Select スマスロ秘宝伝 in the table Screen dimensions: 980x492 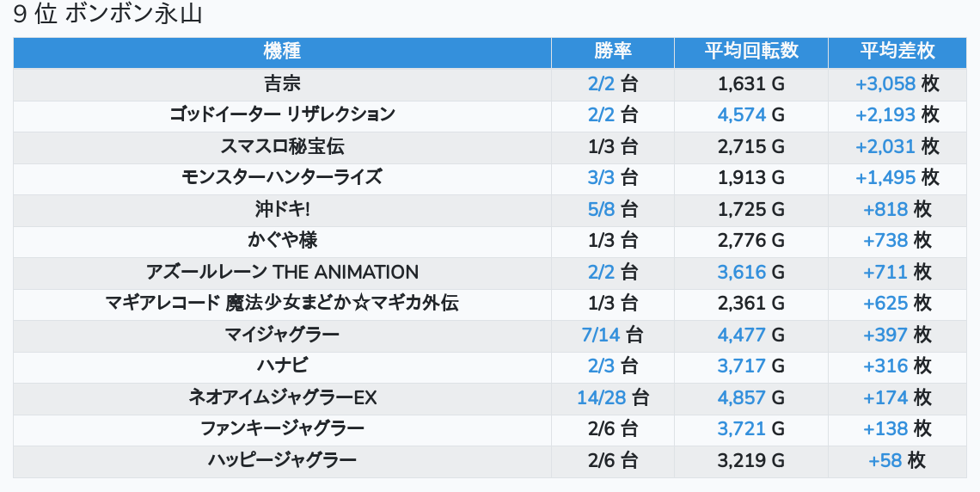(x=282, y=146)
